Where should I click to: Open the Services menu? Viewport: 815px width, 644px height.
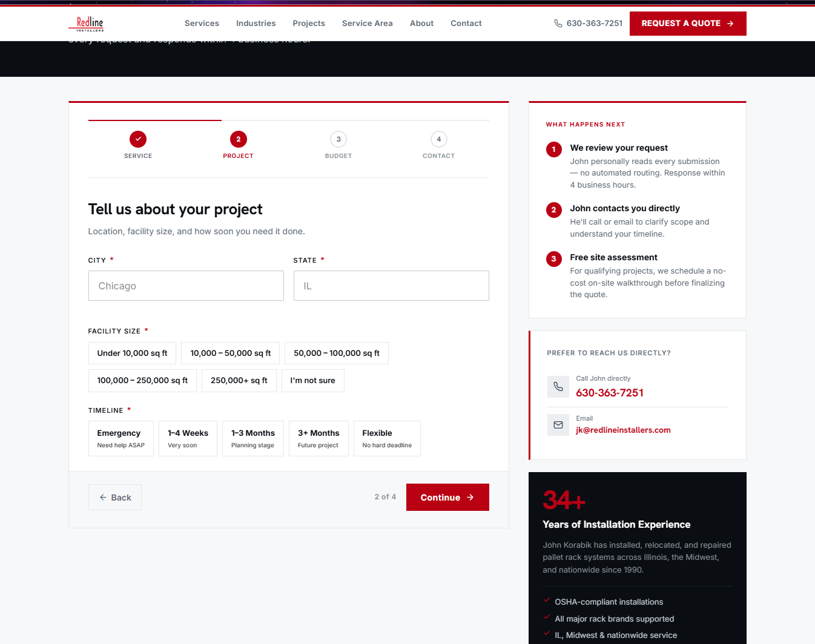coord(202,24)
